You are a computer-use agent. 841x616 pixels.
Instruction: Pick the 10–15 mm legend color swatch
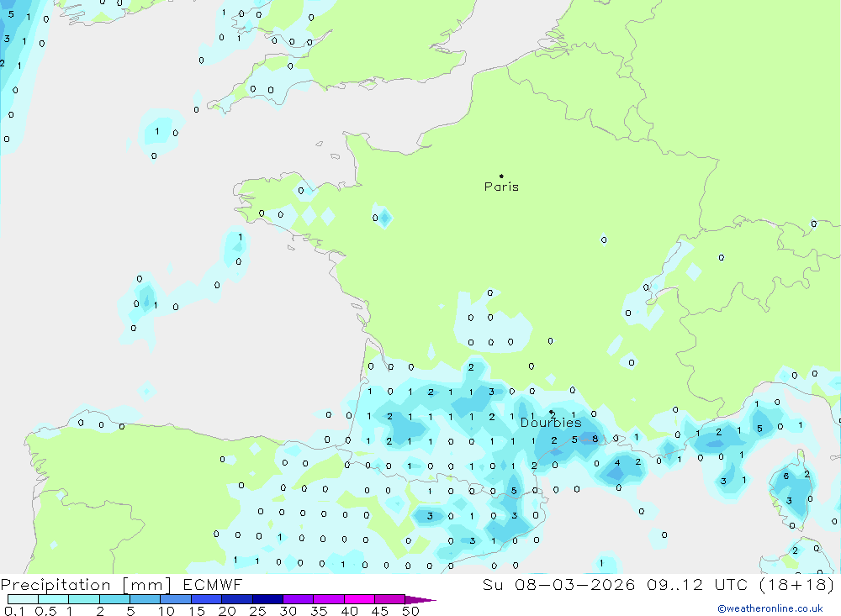tap(176, 599)
